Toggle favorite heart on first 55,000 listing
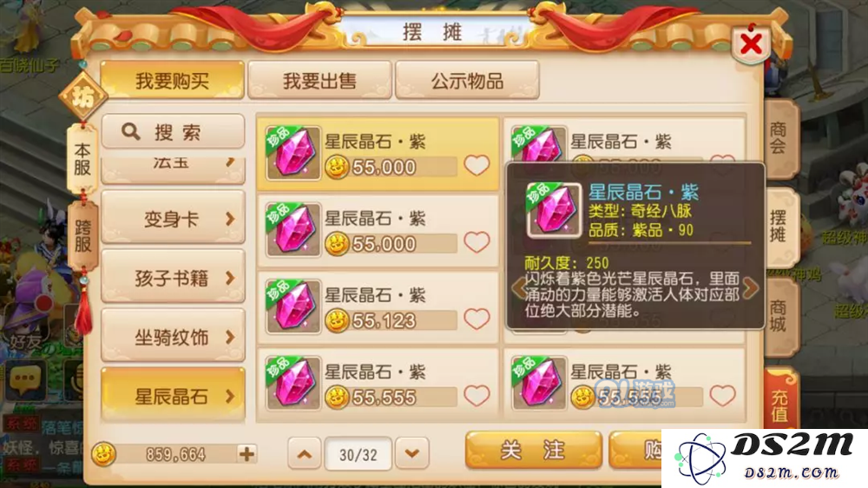The image size is (868, 488). point(477,165)
